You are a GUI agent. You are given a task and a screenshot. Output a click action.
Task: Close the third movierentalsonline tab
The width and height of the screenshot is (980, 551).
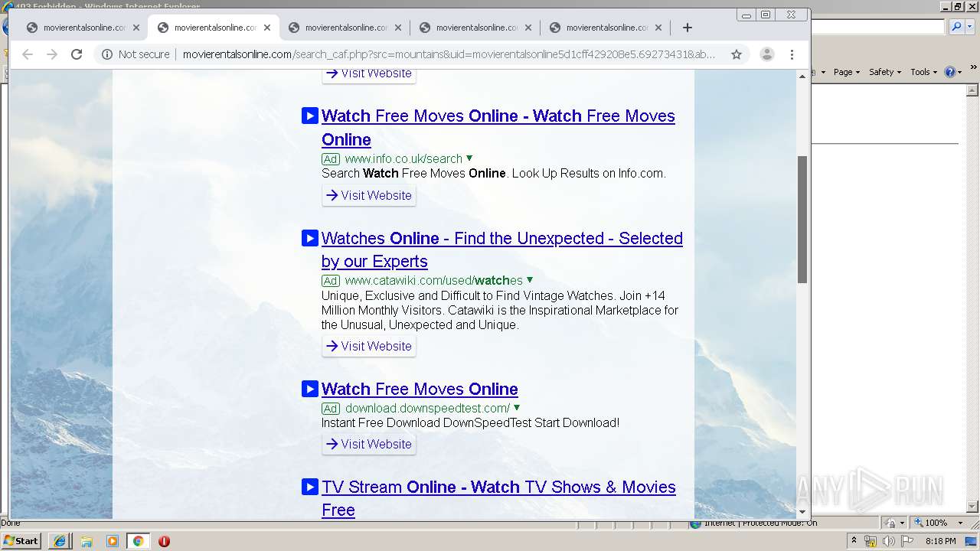coord(398,28)
